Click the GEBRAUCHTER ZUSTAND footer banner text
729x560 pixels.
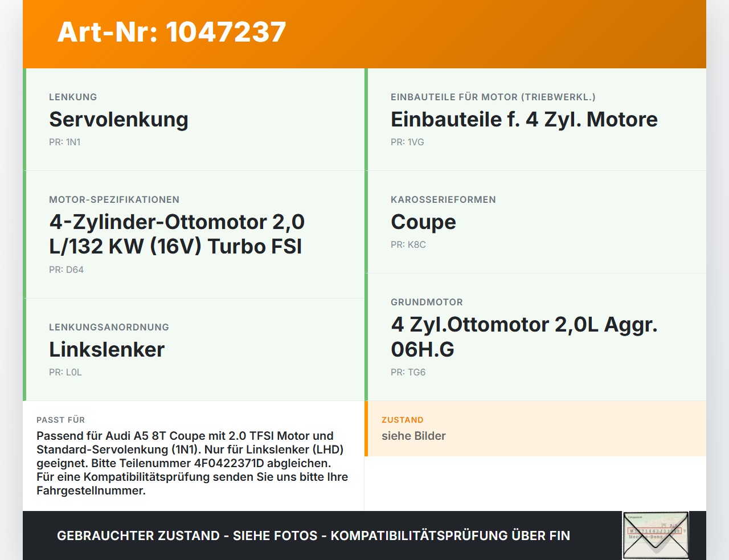313,536
